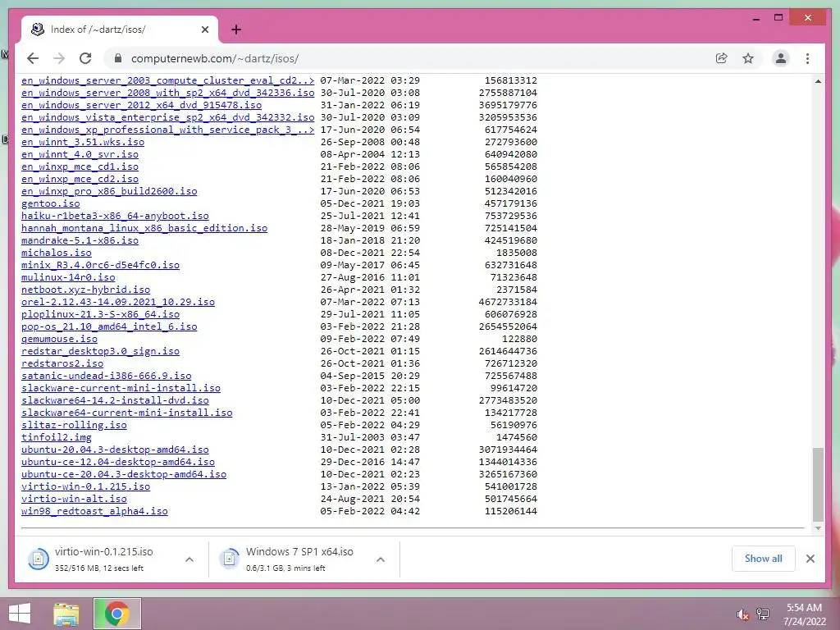Click the qemumouse.iso link
The height and width of the screenshot is (630, 840).
pyautogui.click(x=59, y=339)
